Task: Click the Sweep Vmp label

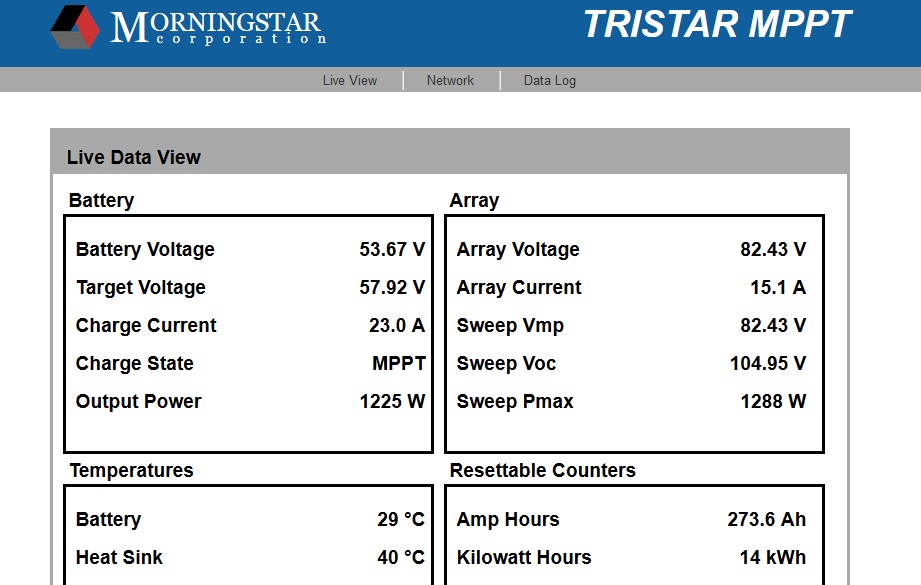Action: pyautogui.click(x=510, y=326)
